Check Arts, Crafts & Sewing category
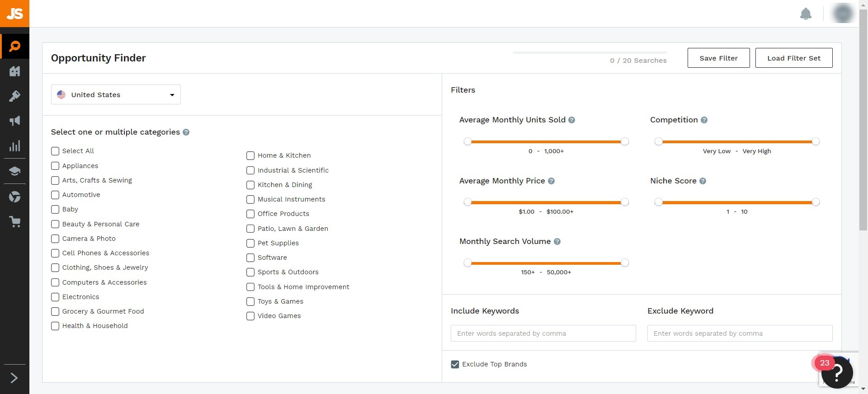Screen dimensions: 868x394 55,180
